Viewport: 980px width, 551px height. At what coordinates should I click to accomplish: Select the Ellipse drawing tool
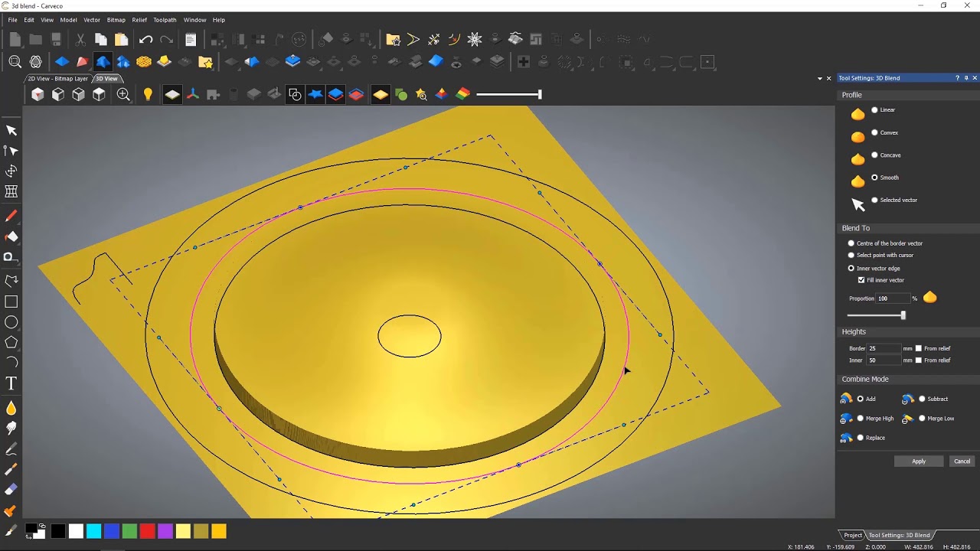click(x=11, y=322)
